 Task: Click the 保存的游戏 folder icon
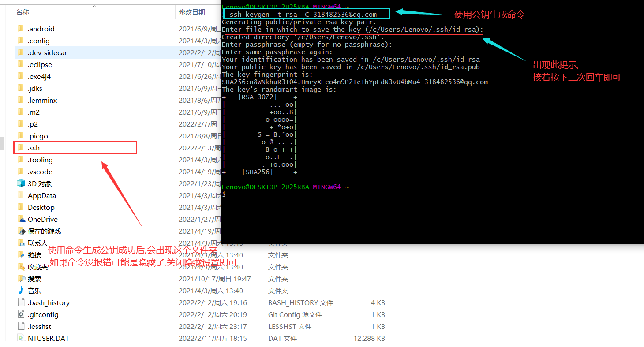point(21,231)
